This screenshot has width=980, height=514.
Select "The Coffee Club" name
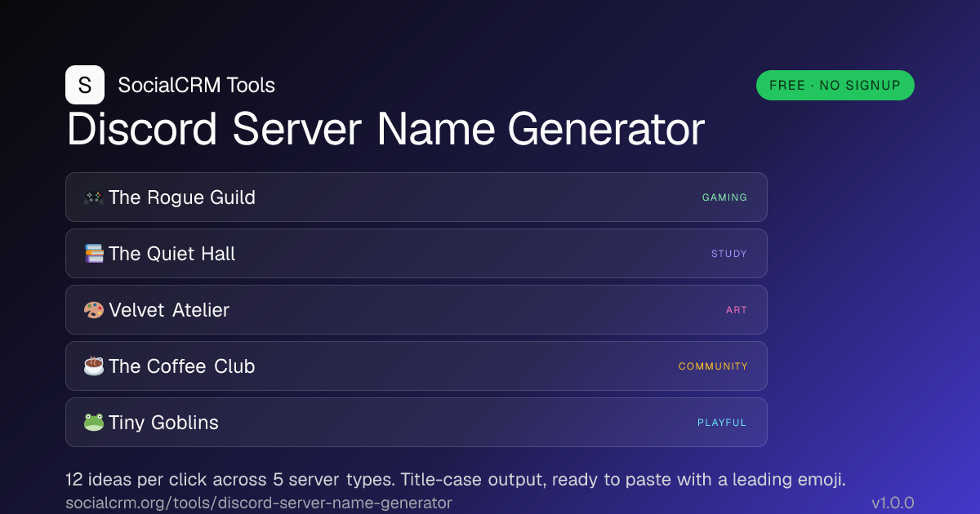coord(182,366)
